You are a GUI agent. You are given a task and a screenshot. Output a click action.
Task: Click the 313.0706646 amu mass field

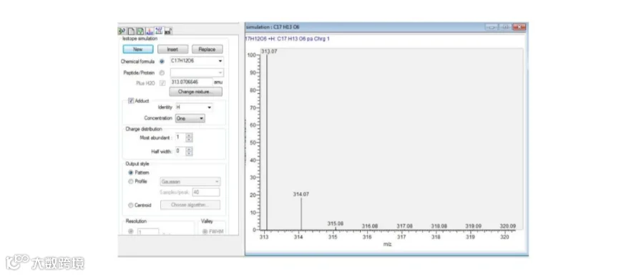tap(191, 82)
